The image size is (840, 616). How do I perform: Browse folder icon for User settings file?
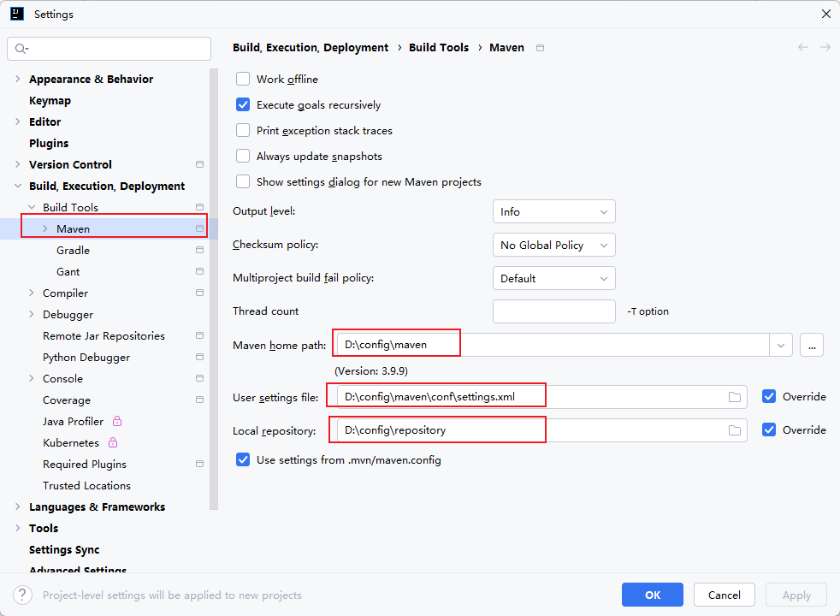click(735, 398)
